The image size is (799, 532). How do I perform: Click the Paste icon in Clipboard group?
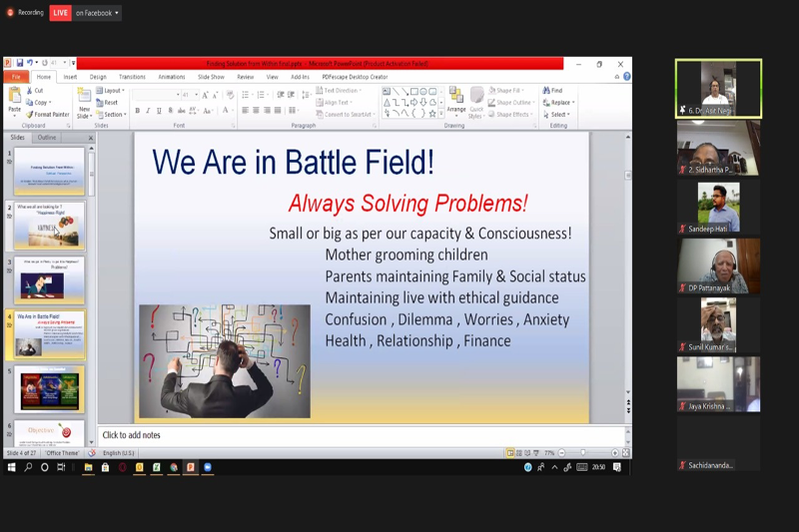(x=14, y=98)
